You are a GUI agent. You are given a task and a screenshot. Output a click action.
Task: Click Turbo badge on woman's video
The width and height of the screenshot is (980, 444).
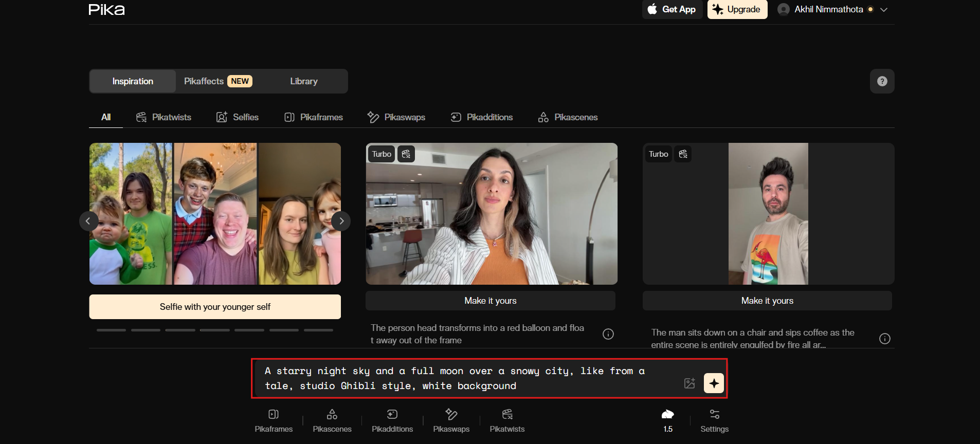pos(382,154)
